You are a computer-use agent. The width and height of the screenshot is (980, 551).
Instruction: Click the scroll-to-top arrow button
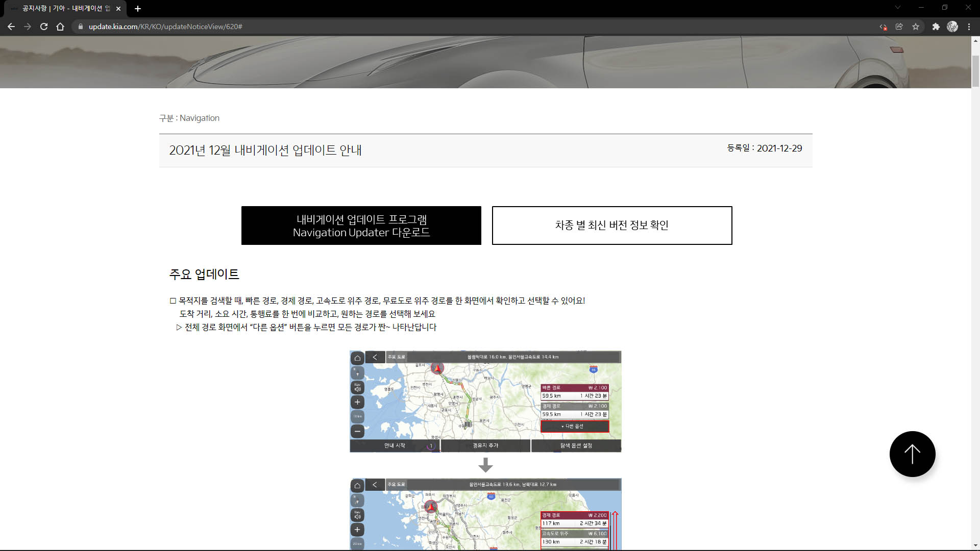912,454
